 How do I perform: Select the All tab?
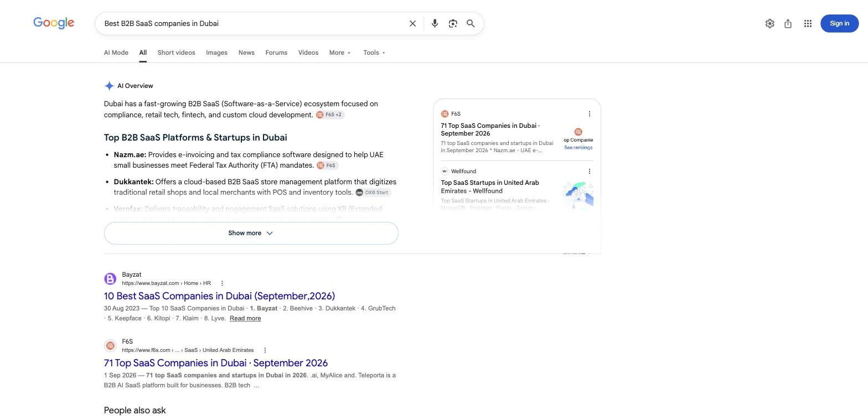pyautogui.click(x=143, y=53)
